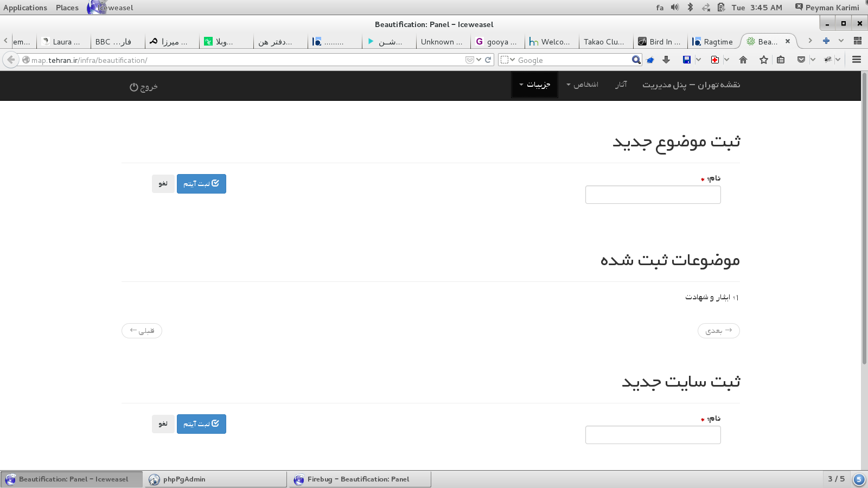Viewport: 868px width, 488px height.
Task: Click the globe site identity icon
Action: coord(25,60)
